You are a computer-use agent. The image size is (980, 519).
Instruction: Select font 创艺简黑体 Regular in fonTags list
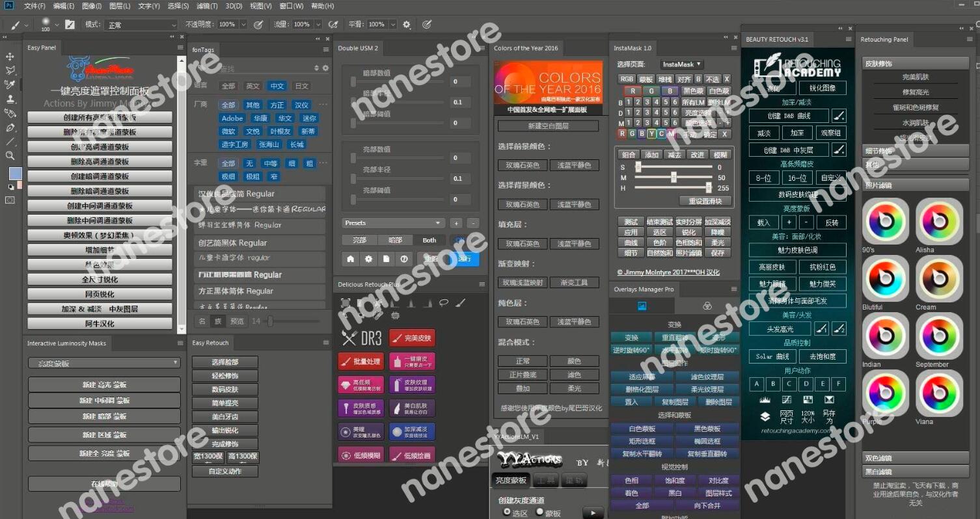[260, 243]
